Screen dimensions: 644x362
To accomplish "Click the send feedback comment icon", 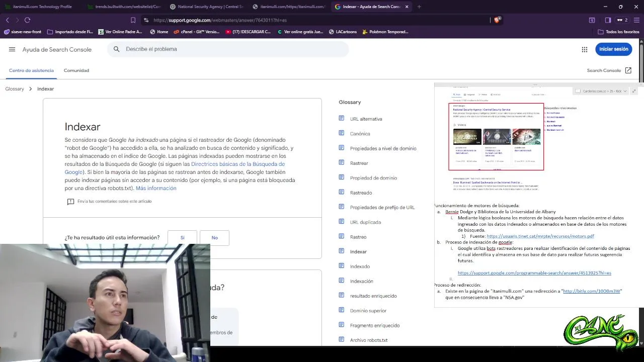I will pos(70,202).
